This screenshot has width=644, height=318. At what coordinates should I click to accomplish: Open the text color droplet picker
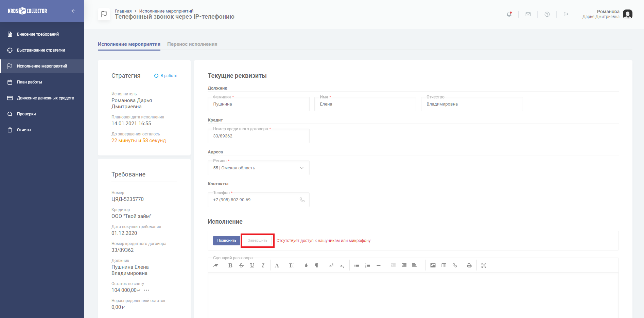point(306,265)
